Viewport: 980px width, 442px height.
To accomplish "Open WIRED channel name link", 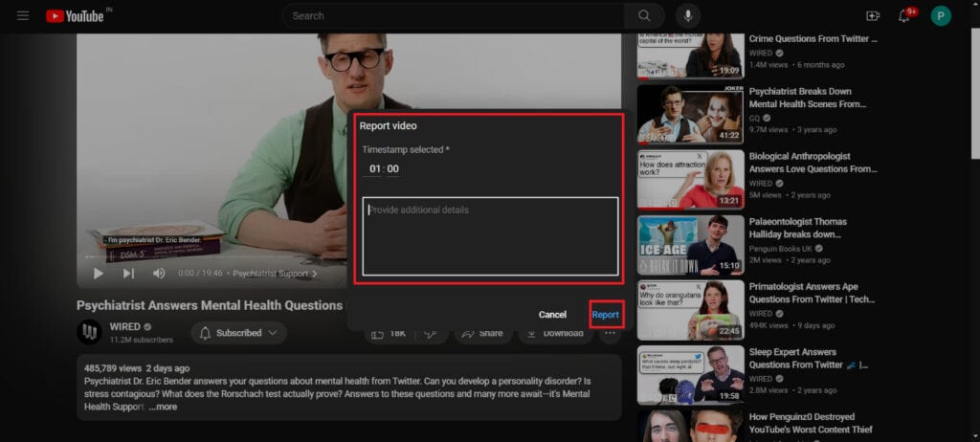I will [125, 326].
